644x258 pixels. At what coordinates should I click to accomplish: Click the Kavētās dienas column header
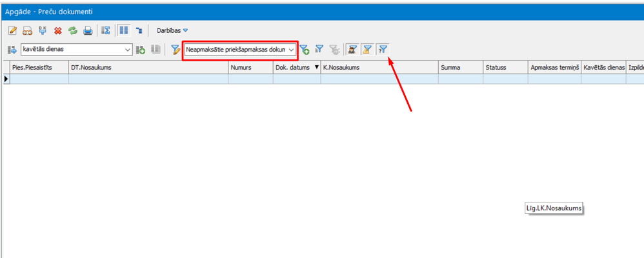[x=604, y=67]
